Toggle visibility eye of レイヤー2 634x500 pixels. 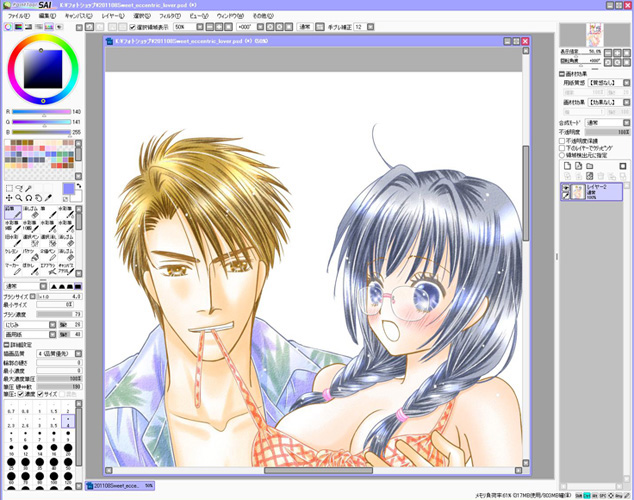click(565, 188)
